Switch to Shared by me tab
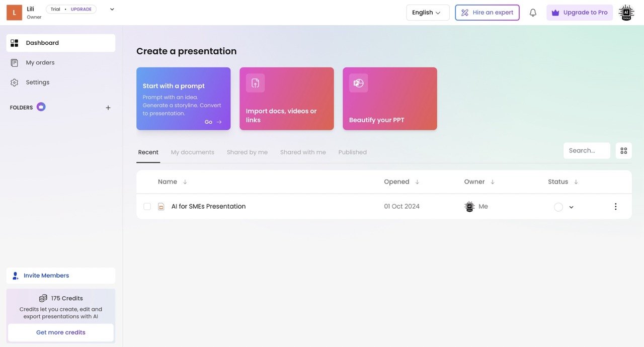Screen dimensions: 644x347 [247, 152]
